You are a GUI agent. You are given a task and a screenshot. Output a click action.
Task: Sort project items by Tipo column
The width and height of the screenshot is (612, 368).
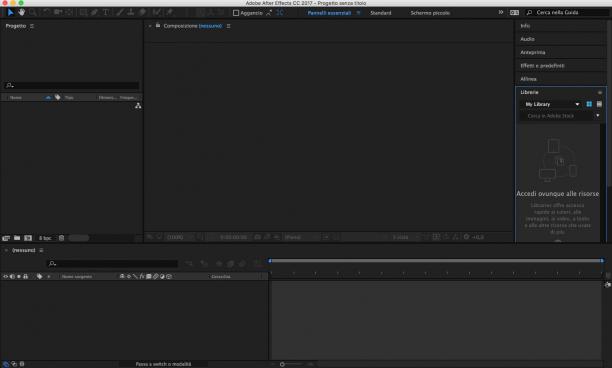click(x=69, y=98)
